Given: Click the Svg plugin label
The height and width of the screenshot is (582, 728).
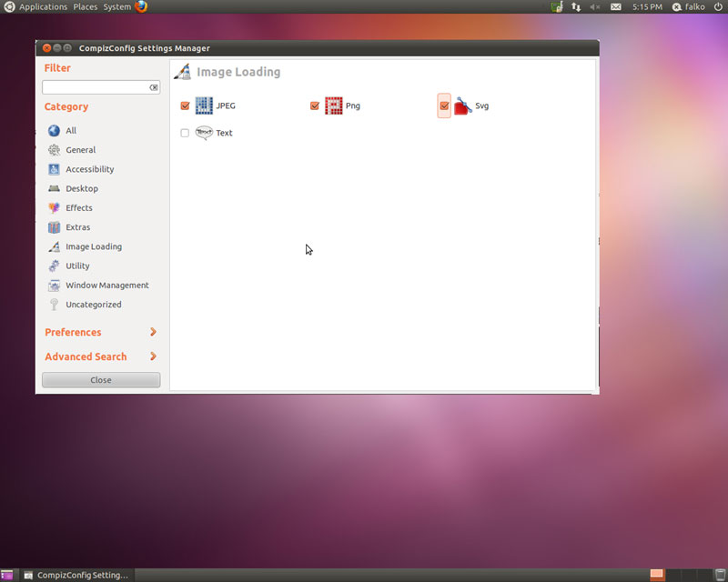Looking at the screenshot, I should click(x=482, y=105).
